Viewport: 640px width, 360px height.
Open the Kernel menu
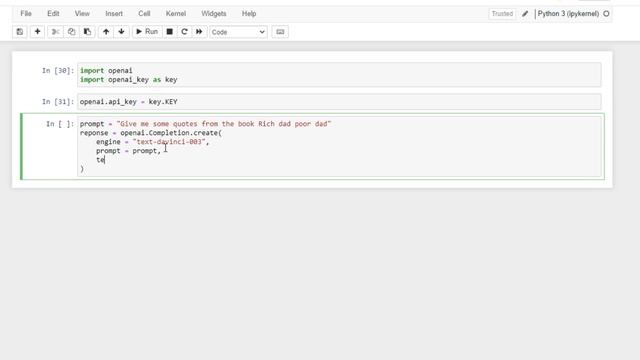click(x=176, y=13)
